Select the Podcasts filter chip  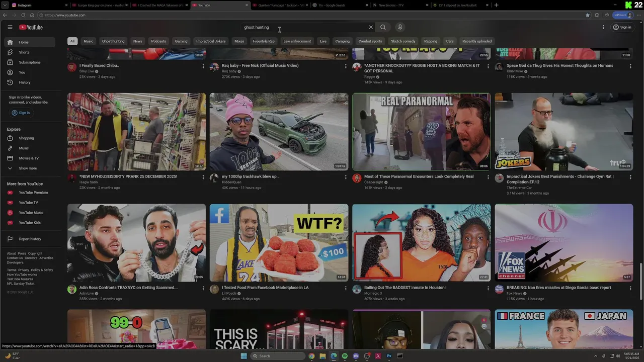158,41
